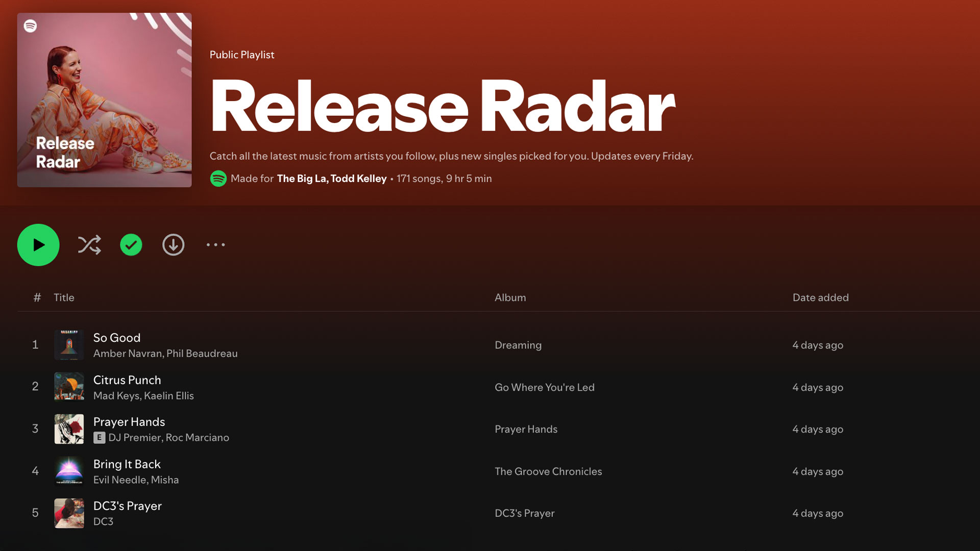
Task: Open Todd Kelley profile link
Action: (359, 179)
